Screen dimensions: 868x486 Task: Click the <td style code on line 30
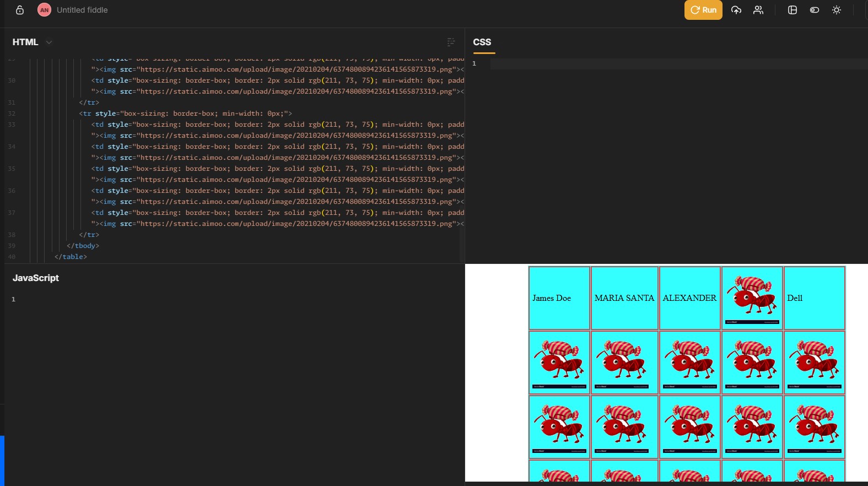[x=278, y=80]
